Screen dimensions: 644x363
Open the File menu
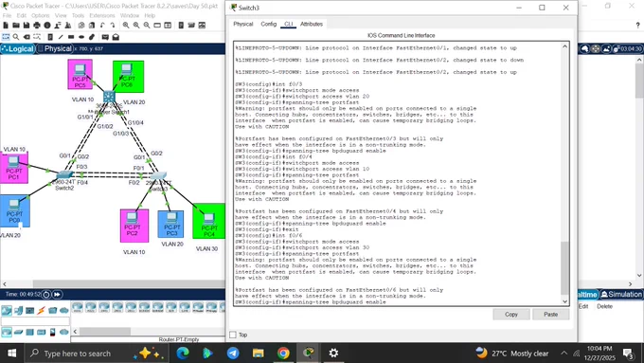pos(7,15)
